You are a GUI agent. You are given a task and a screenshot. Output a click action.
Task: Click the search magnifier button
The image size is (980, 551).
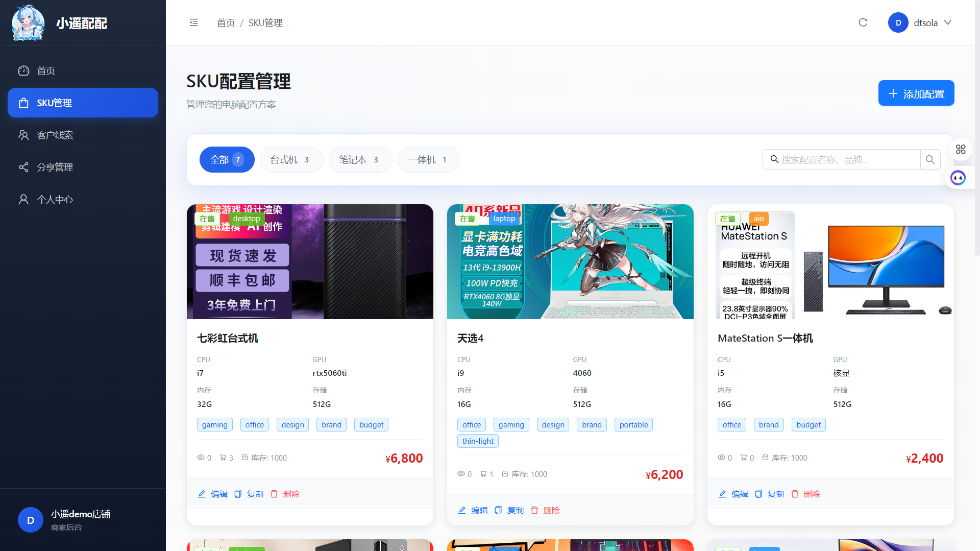coord(930,160)
